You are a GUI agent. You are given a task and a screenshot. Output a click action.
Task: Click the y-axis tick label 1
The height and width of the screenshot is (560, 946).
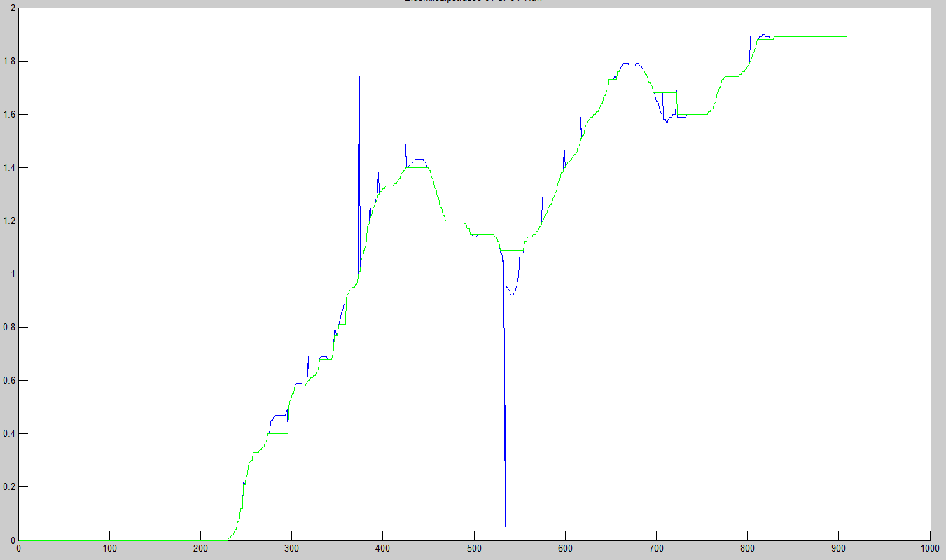click(12, 274)
